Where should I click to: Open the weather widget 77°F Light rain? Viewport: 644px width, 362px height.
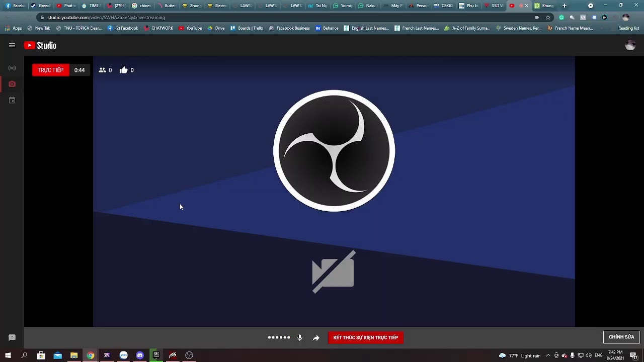point(520,355)
